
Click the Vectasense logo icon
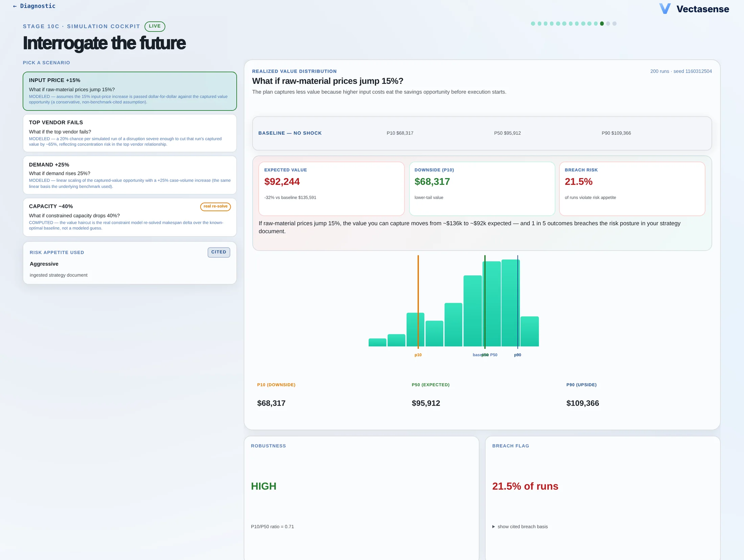click(x=665, y=8)
